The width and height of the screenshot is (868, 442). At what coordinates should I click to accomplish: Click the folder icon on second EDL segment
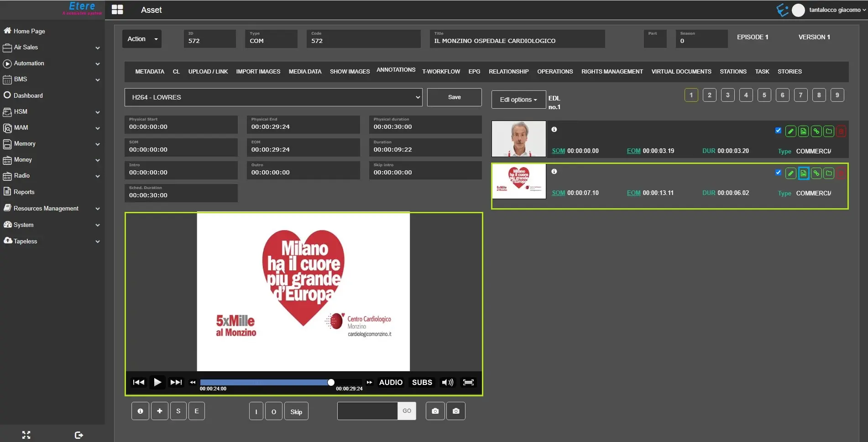coord(829,174)
